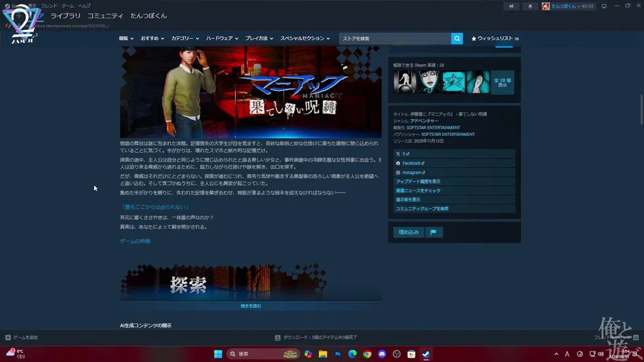Click the ゲームの特徴 heading
The height and width of the screenshot is (362, 644).
pyautogui.click(x=135, y=241)
